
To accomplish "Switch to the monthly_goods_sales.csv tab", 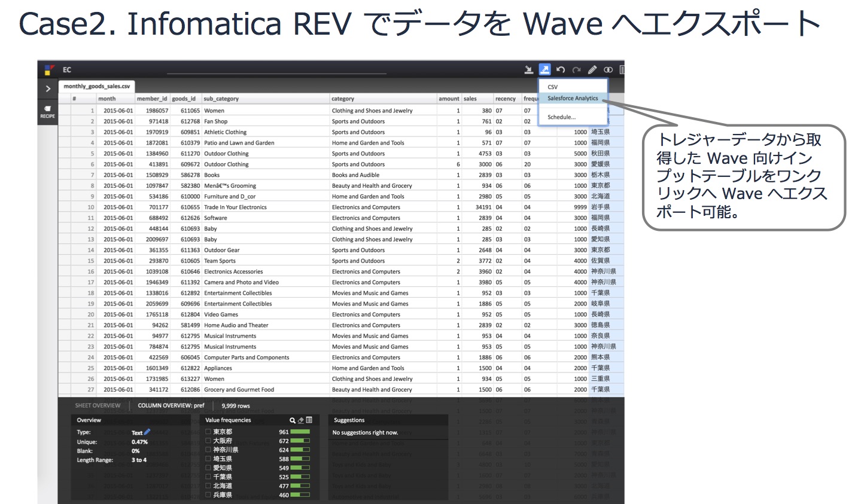I will (x=97, y=86).
